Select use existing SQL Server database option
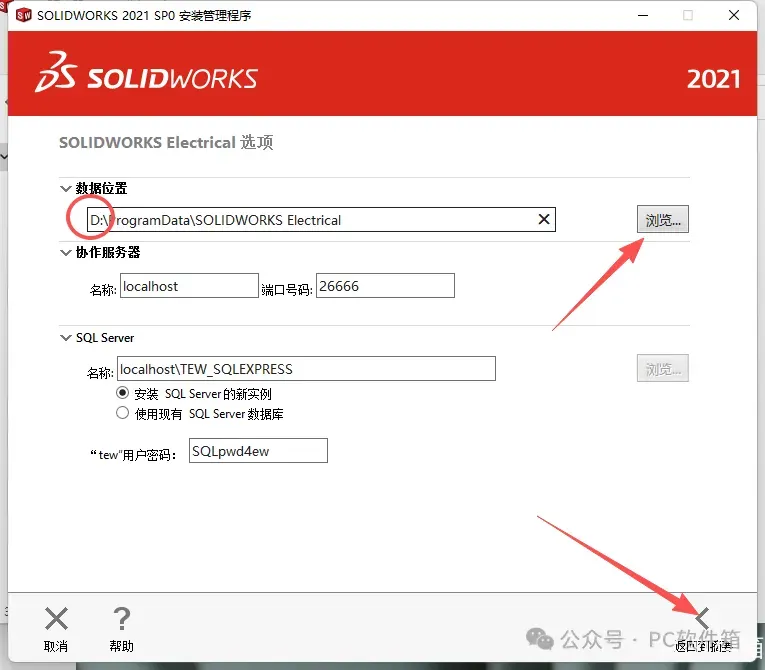This screenshot has height=670, width=765. click(122, 413)
